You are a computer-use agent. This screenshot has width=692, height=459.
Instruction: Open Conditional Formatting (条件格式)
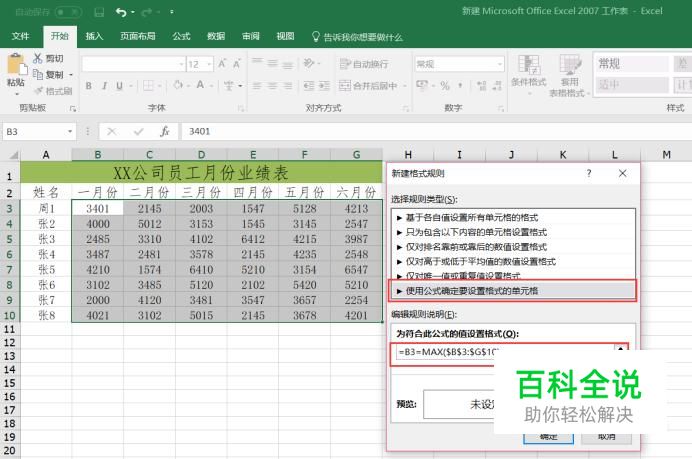point(528,68)
